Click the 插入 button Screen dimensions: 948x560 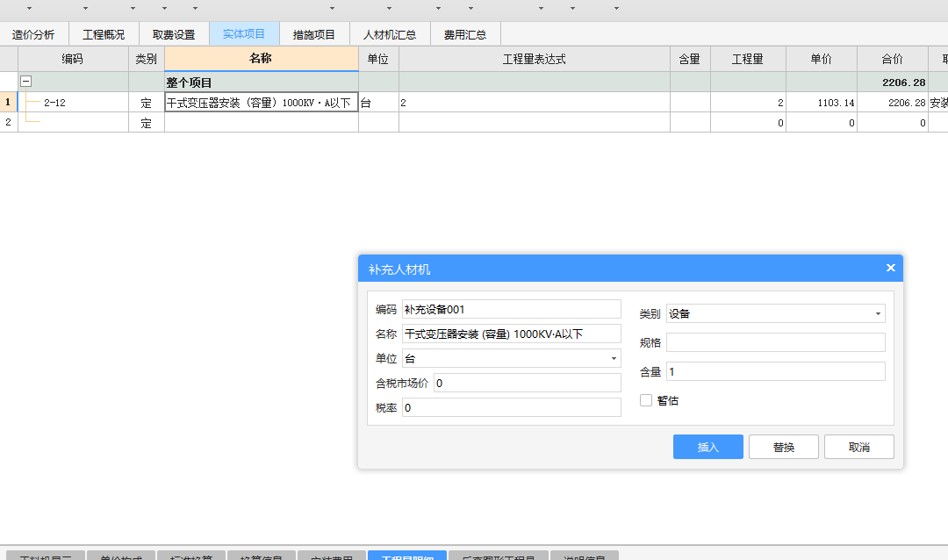[708, 447]
